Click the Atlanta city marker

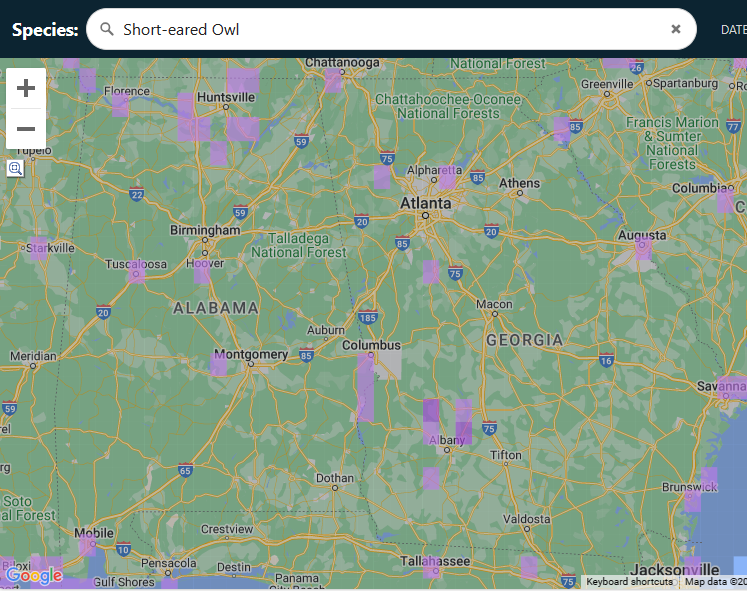pyautogui.click(x=425, y=215)
